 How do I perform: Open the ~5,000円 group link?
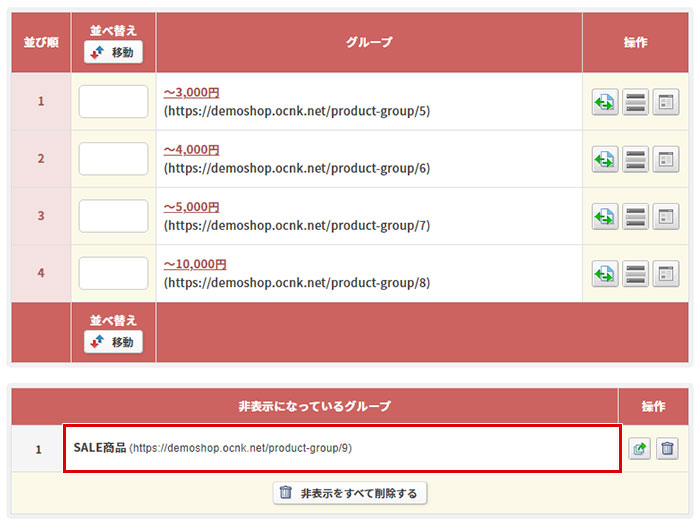(192, 207)
